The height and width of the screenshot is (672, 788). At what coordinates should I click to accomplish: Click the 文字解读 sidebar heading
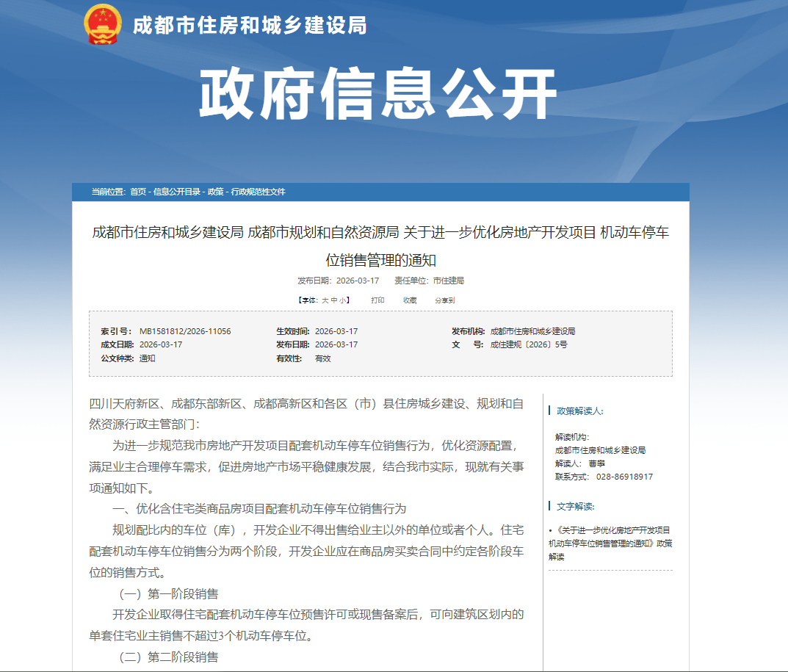575,506
